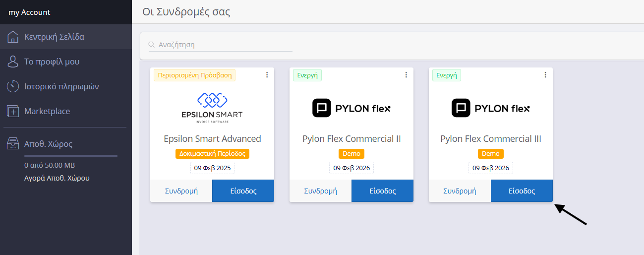
Task: Open three-dot menu on Epsilon Smart Advanced card
Action: pyautogui.click(x=267, y=75)
